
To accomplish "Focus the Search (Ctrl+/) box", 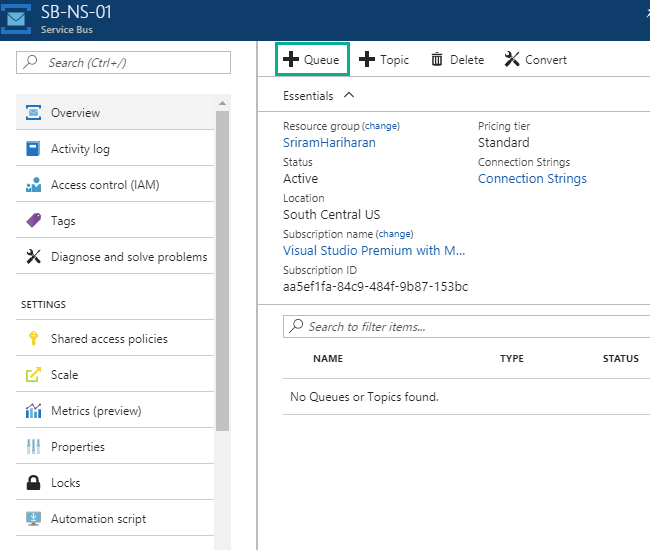I will coord(132,63).
